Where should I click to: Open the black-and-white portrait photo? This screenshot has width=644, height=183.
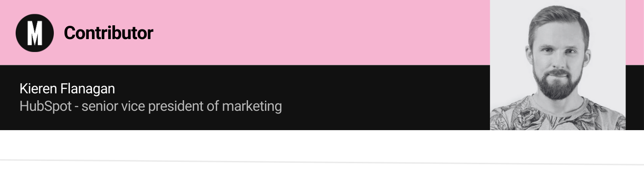(558, 65)
